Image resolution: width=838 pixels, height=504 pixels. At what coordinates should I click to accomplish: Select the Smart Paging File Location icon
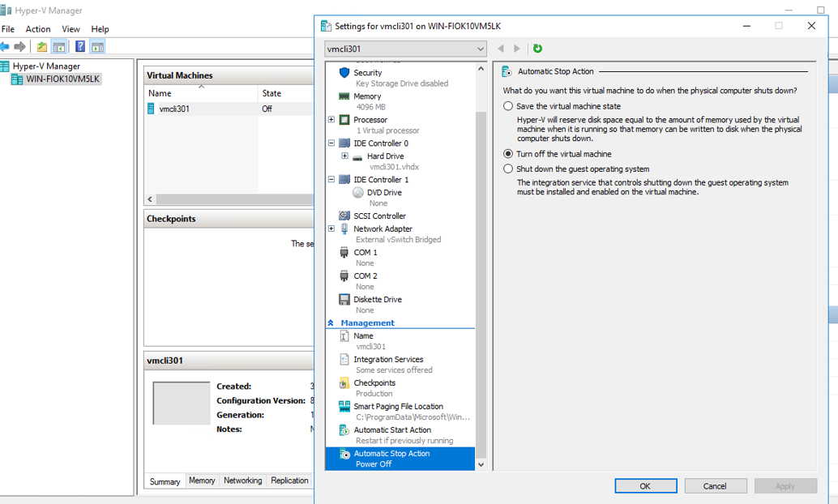coord(344,406)
